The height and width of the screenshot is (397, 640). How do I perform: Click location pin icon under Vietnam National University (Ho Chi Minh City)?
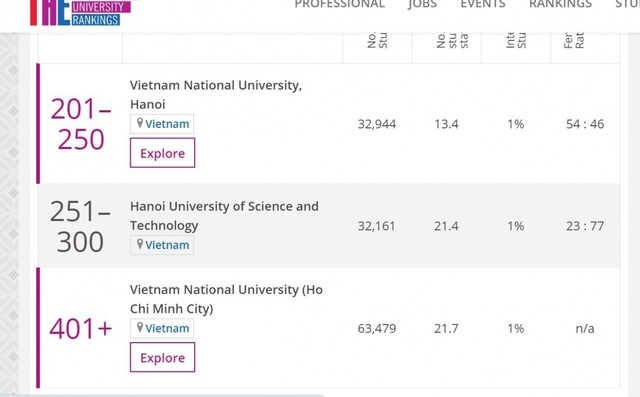(140, 327)
